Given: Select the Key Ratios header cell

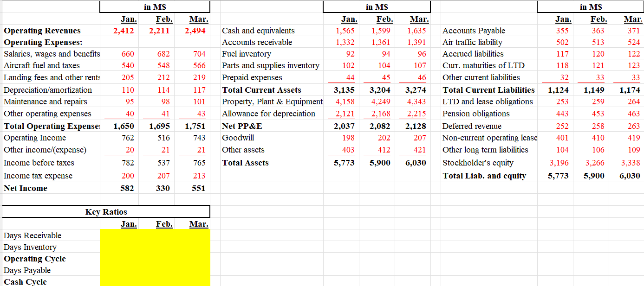Looking at the screenshot, I should [x=106, y=212].
